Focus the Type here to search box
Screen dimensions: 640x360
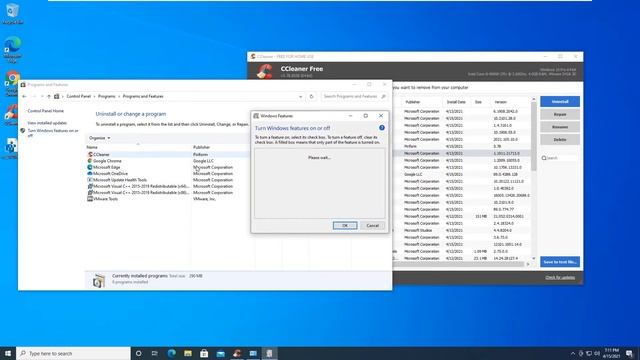point(73,353)
